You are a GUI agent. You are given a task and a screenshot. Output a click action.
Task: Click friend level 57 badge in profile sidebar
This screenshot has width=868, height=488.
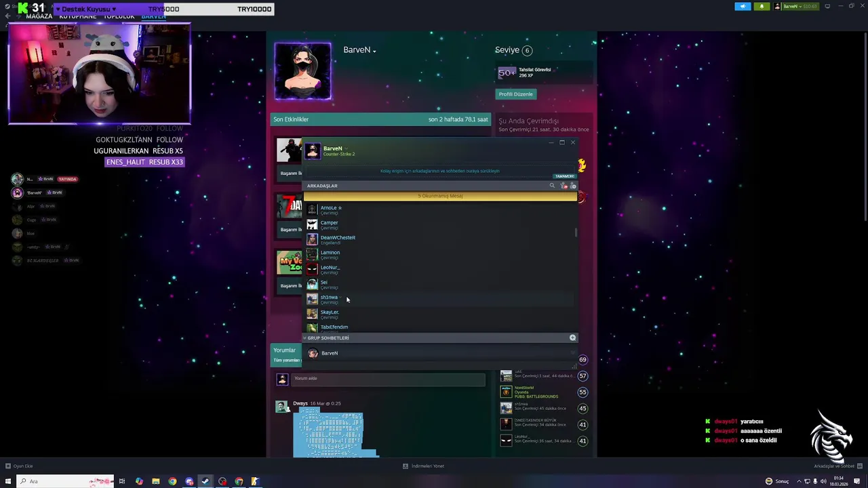click(583, 376)
